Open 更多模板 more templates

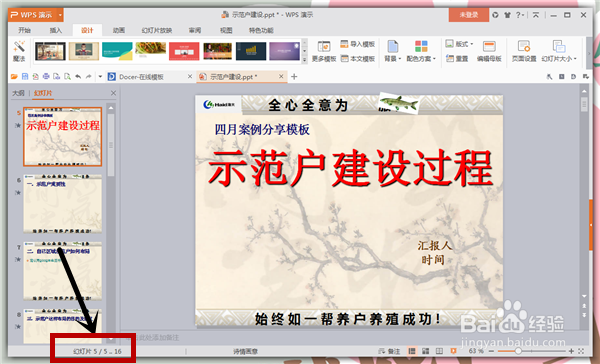[324, 51]
